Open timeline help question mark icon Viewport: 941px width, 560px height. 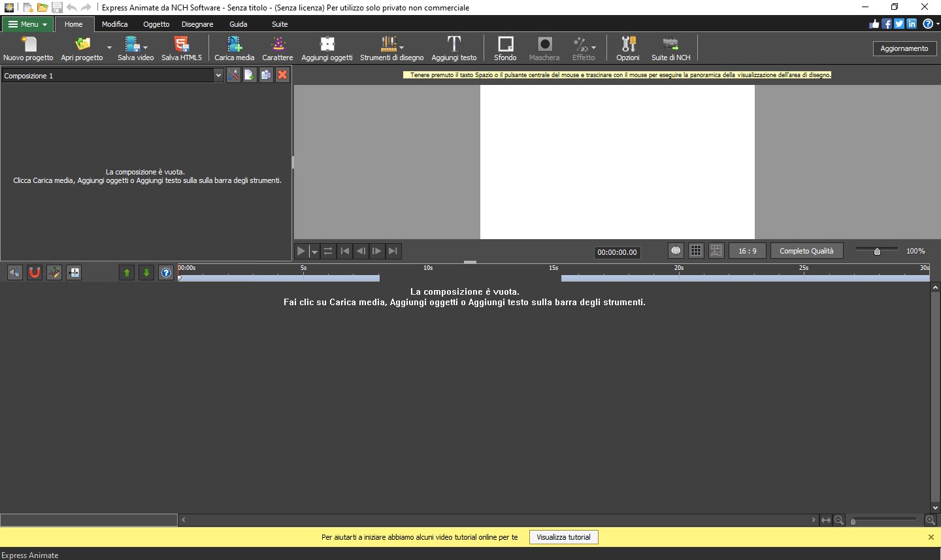pyautogui.click(x=166, y=272)
